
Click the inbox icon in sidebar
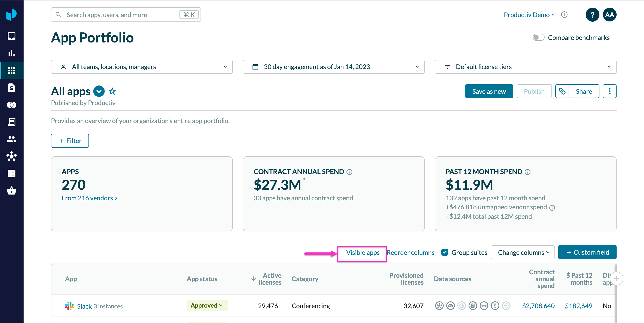point(12,36)
